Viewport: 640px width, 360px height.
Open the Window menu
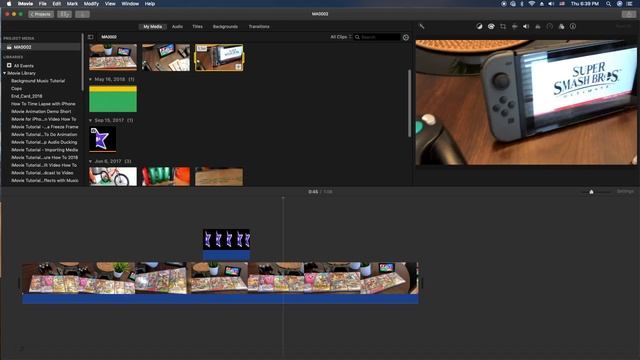point(130,4)
